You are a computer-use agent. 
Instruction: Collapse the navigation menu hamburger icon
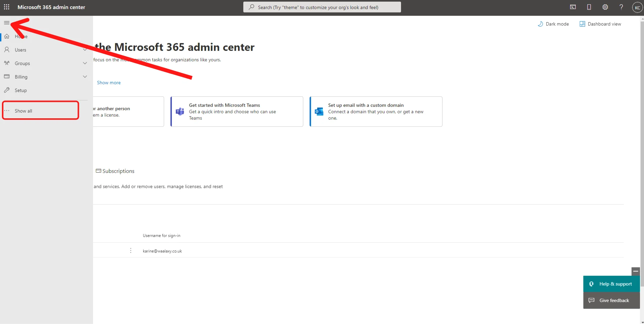point(7,23)
